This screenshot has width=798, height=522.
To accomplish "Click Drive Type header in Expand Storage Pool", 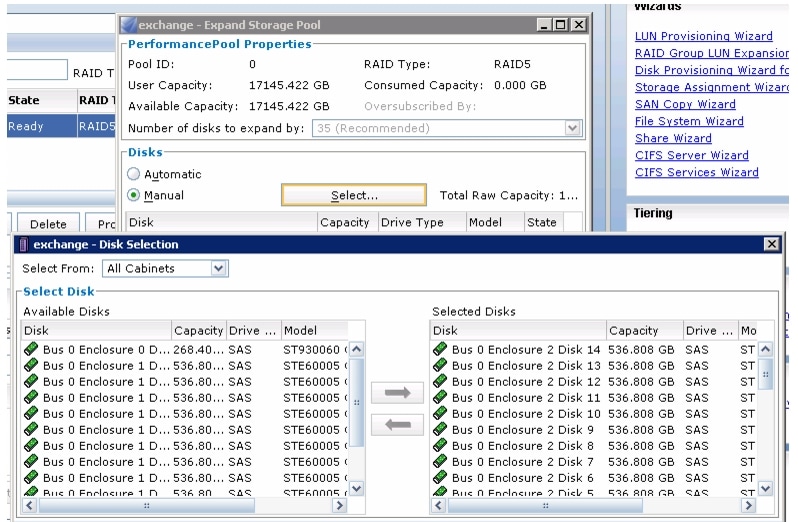I will coord(422,222).
